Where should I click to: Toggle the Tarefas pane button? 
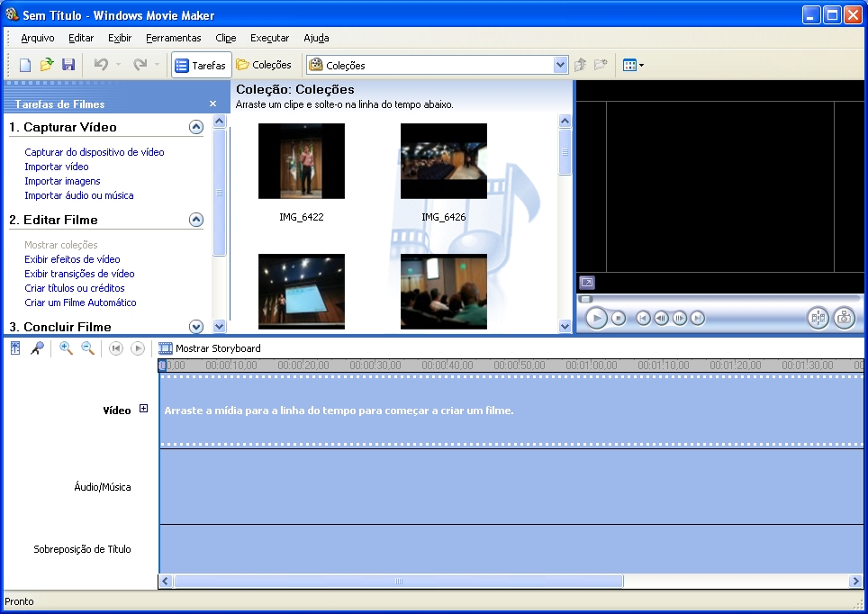pyautogui.click(x=201, y=65)
